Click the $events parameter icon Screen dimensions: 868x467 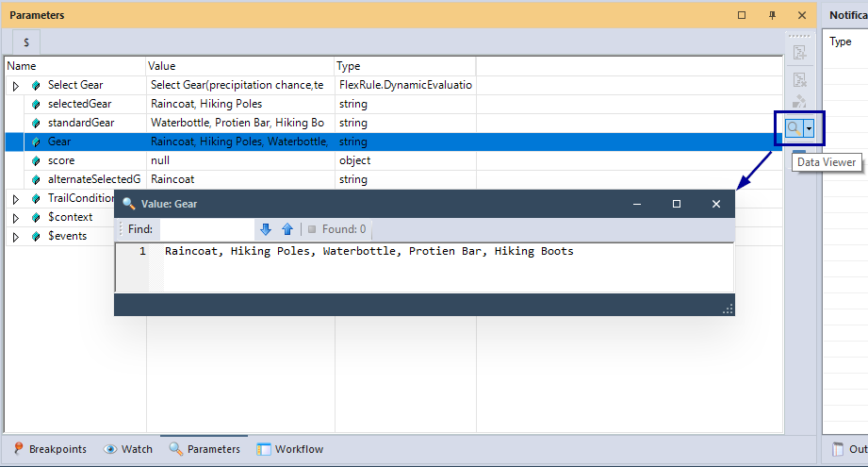36,236
